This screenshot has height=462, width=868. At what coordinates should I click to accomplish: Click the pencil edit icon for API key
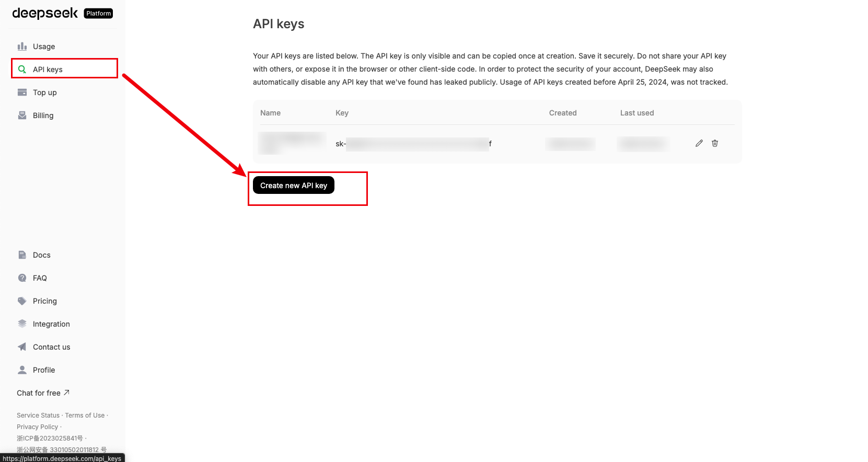coord(699,143)
